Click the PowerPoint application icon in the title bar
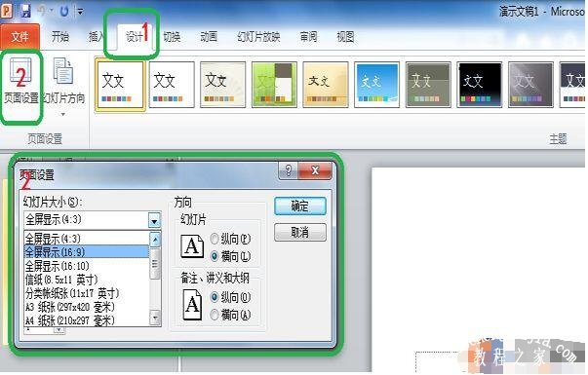 [x=7, y=10]
